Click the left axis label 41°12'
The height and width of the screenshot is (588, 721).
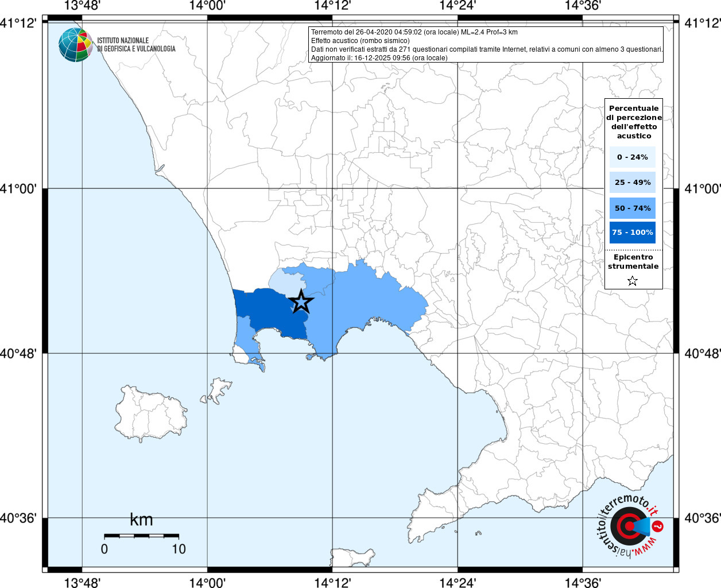(18, 23)
